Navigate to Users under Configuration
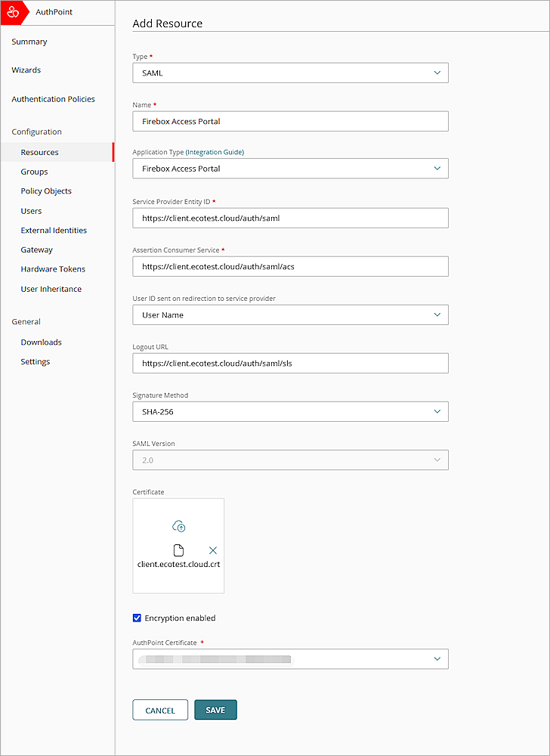The image size is (550, 756). [31, 210]
